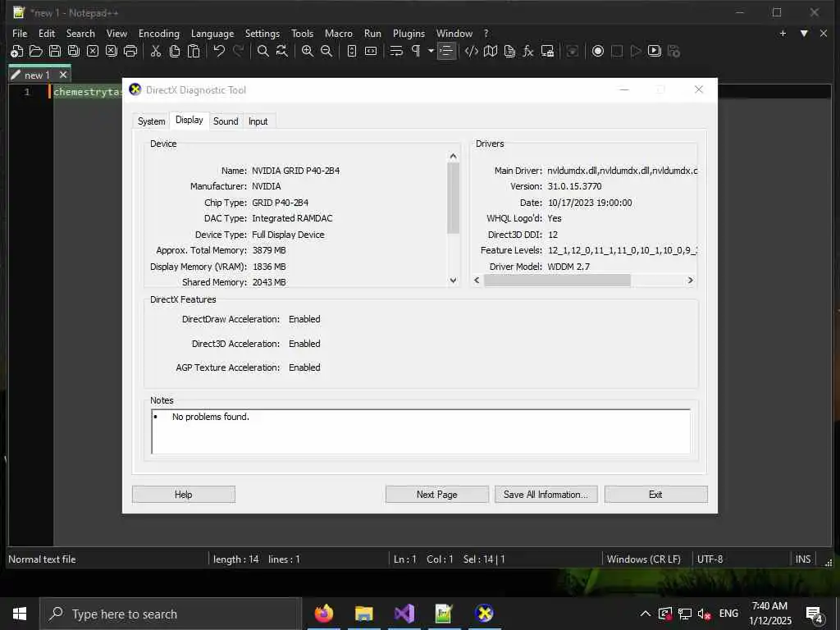Click the Close All documents icon
The image size is (840, 630).
[x=112, y=52]
